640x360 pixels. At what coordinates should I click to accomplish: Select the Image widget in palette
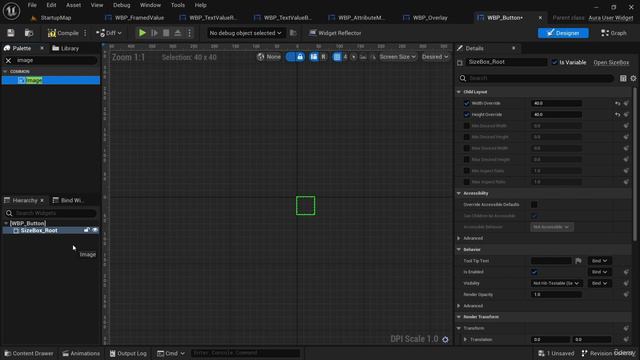tap(51, 80)
